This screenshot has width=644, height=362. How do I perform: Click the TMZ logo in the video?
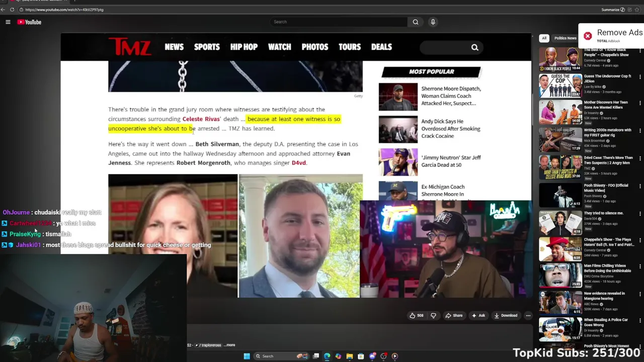130,47
